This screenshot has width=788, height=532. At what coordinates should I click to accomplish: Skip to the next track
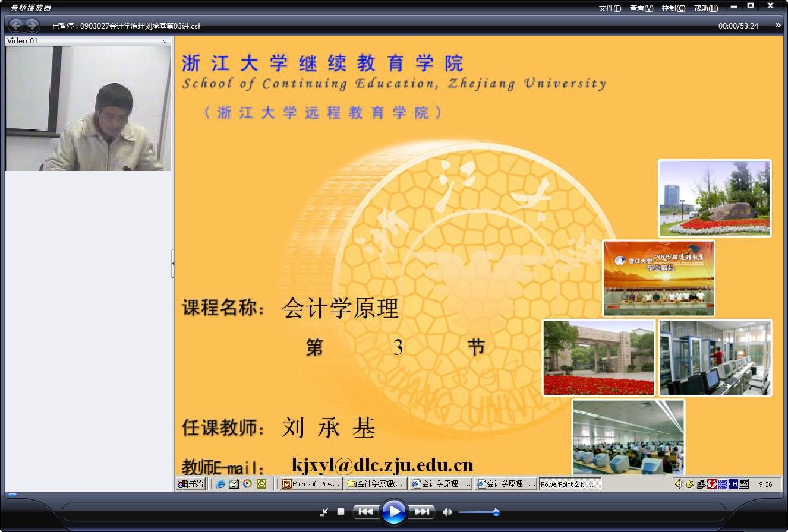point(422,511)
